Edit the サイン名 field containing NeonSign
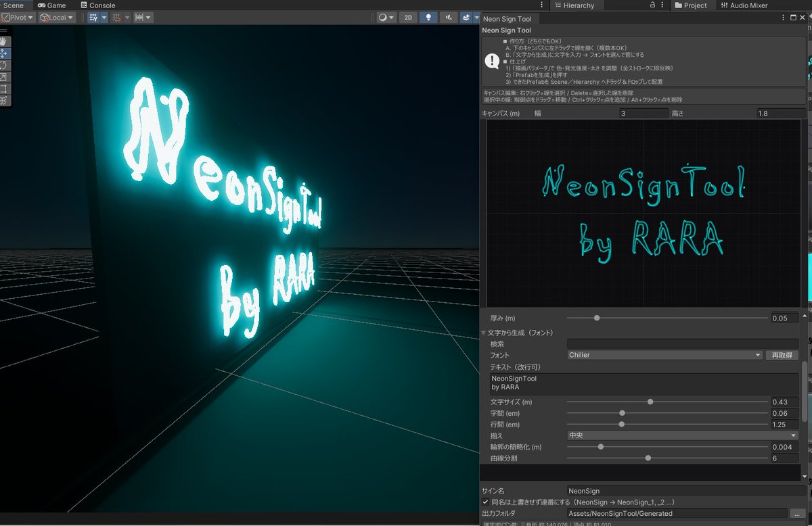 686,491
